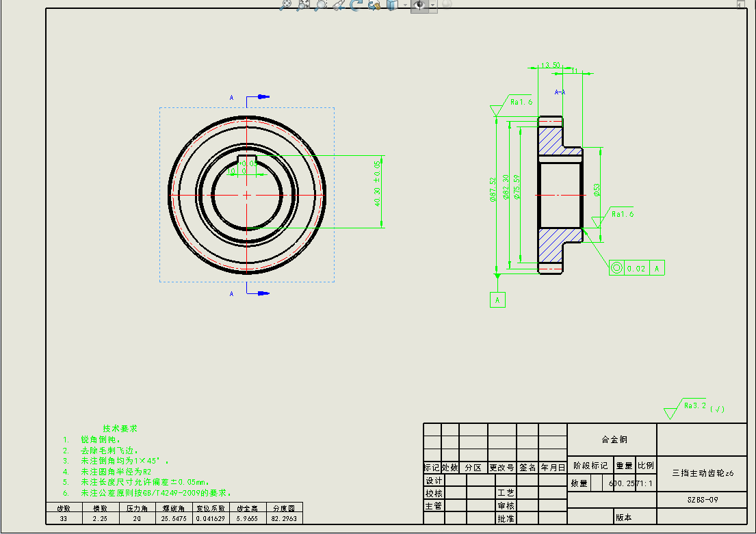Click the SZBS-09 drawing number cell
The width and height of the screenshot is (756, 534).
click(702, 500)
